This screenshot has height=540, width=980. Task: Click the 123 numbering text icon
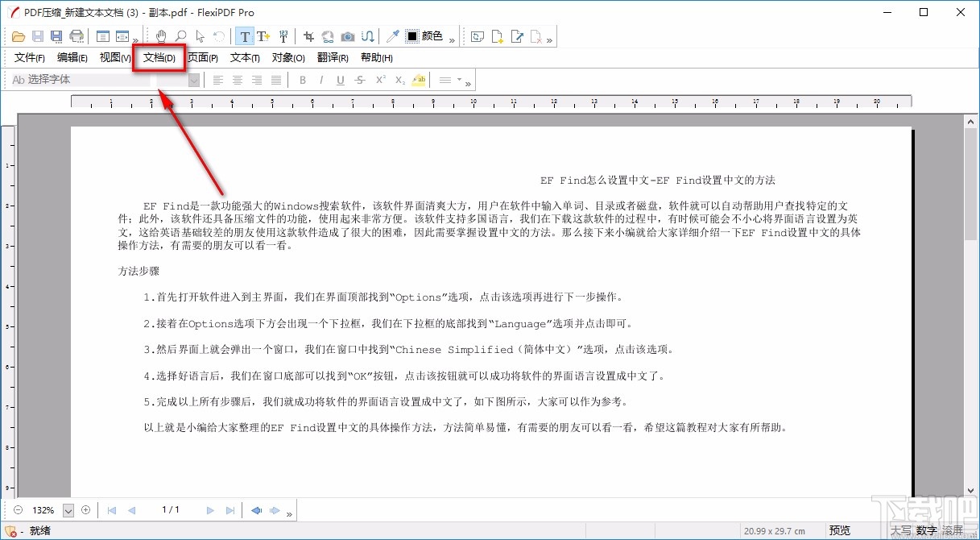[x=283, y=36]
